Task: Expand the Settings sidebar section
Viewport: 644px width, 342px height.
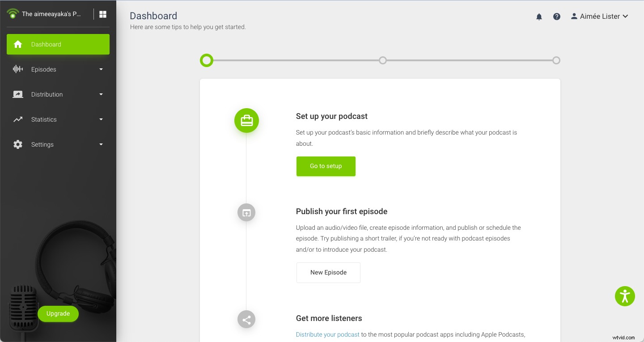Action: click(101, 144)
